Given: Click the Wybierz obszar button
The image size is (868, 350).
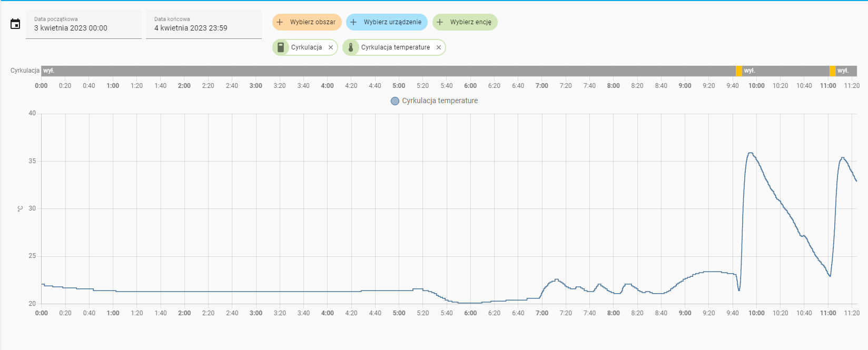Looking at the screenshot, I should 307,22.
